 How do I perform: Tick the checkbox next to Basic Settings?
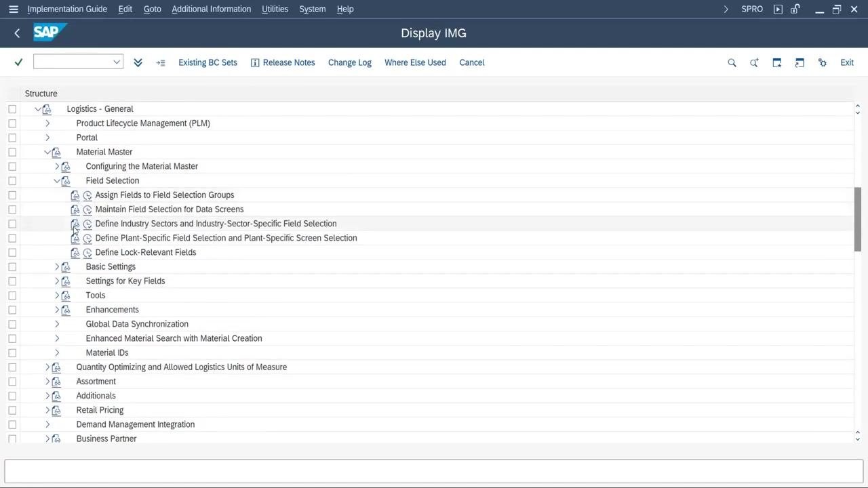(12, 267)
